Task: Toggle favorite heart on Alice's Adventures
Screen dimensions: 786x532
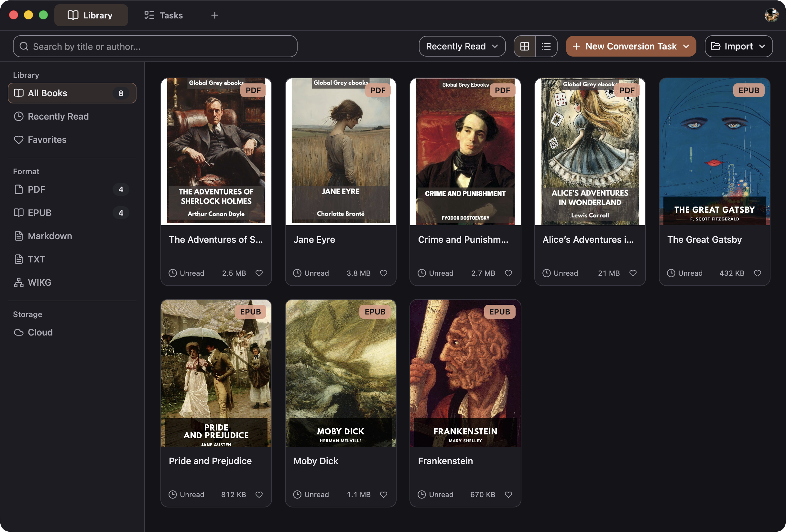Action: point(633,273)
